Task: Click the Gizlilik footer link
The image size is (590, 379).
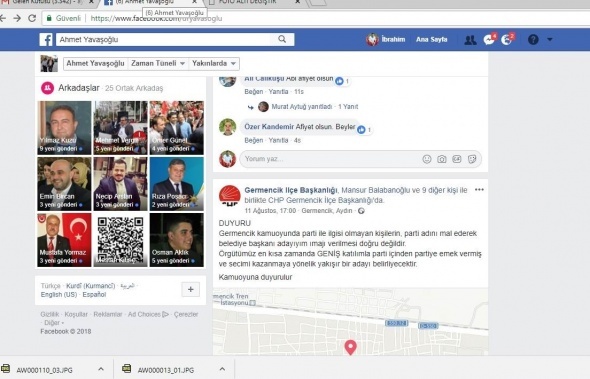Action: [50, 314]
